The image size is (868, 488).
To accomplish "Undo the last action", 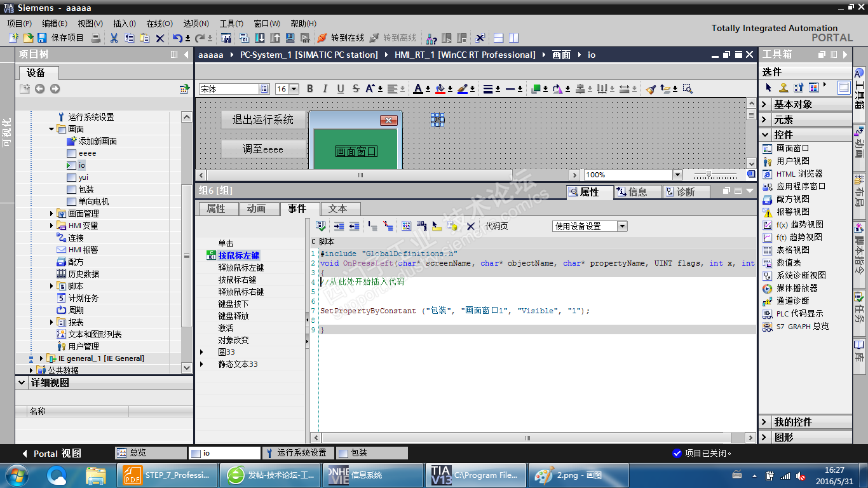I will pos(177,38).
